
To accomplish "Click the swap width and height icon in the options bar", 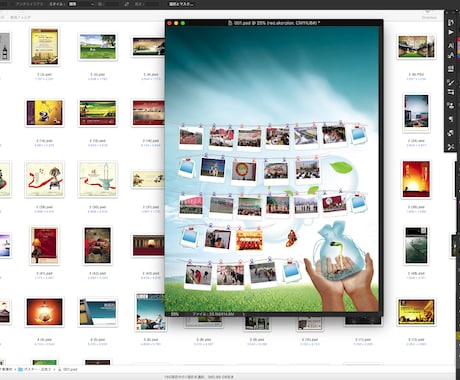I will [x=126, y=4].
